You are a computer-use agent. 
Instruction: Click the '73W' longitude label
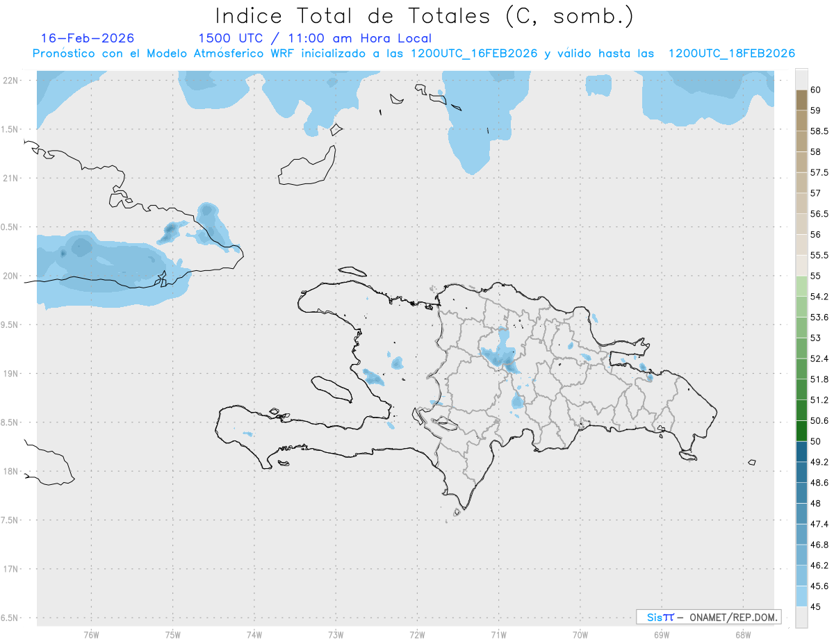pos(336,634)
